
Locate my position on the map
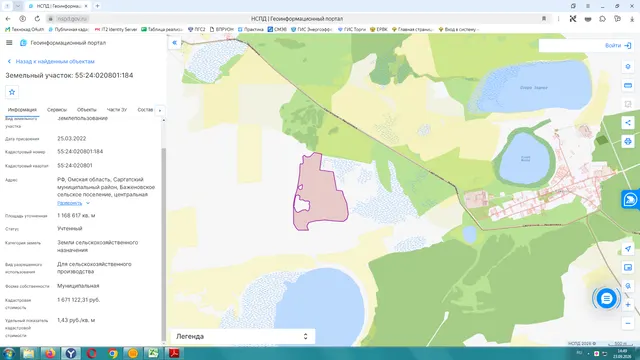pos(628,249)
